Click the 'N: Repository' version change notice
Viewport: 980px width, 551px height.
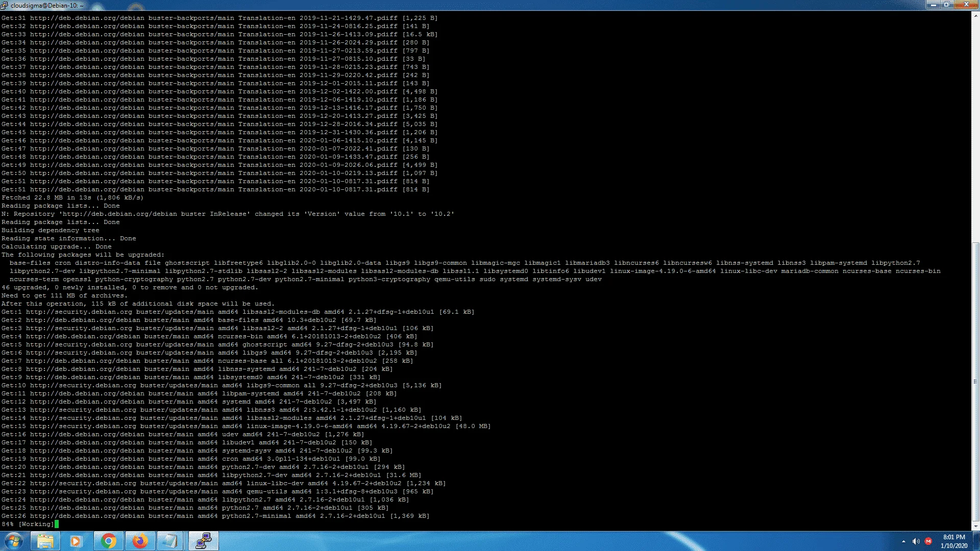pos(228,214)
